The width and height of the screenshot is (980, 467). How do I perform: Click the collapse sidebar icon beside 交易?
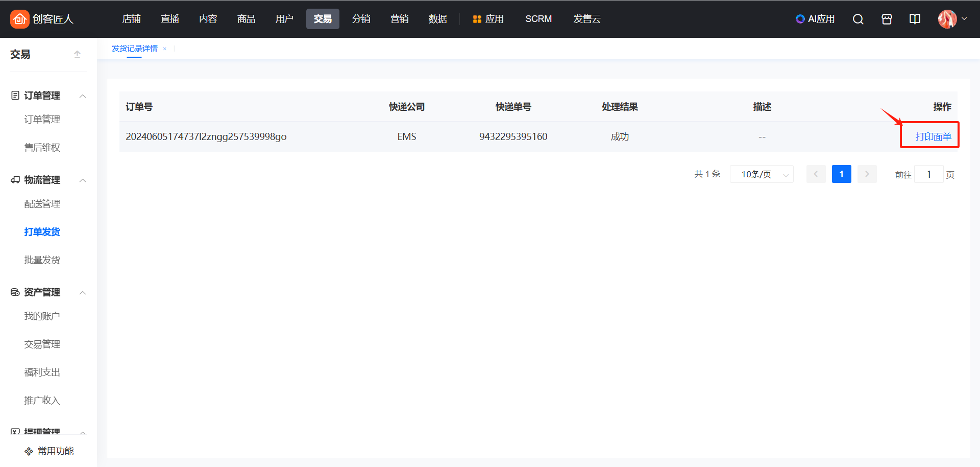77,54
